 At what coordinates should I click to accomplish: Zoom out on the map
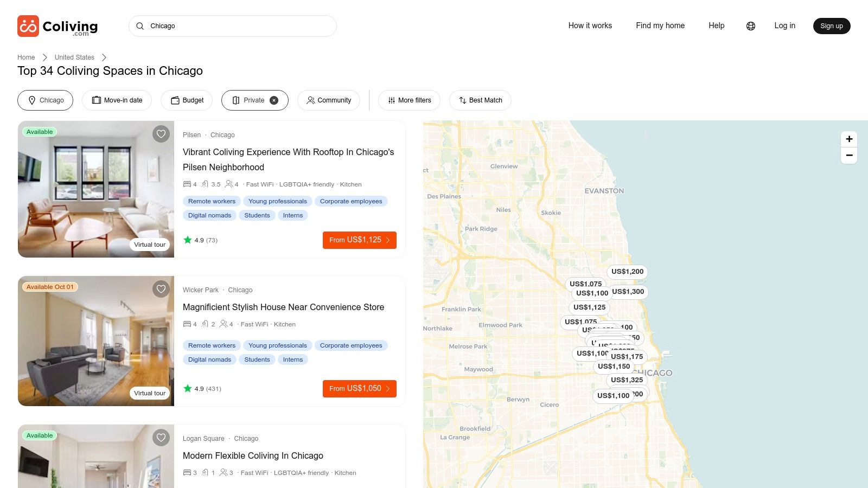[849, 156]
